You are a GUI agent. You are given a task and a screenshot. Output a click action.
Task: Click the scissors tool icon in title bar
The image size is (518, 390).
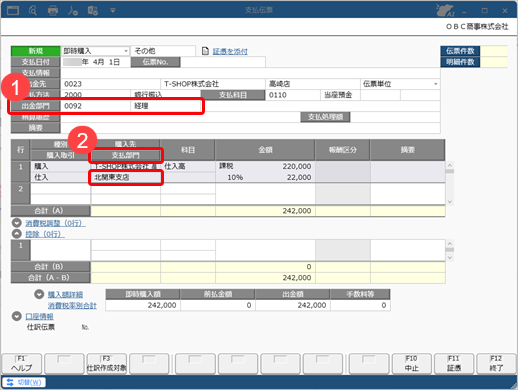click(73, 11)
